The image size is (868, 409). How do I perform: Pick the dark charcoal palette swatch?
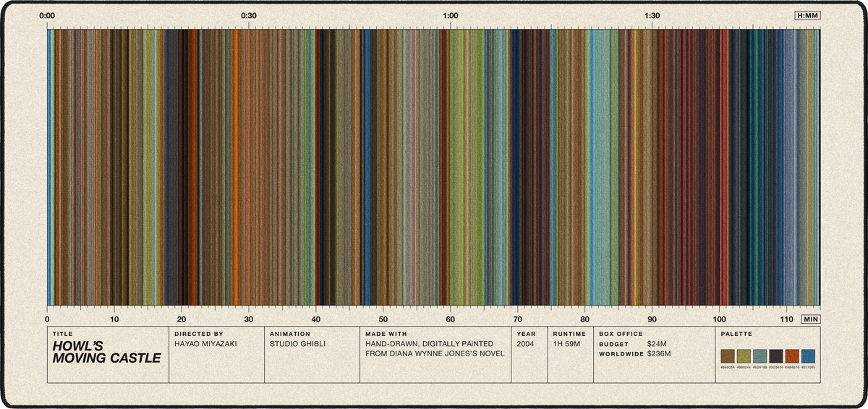coord(776,356)
